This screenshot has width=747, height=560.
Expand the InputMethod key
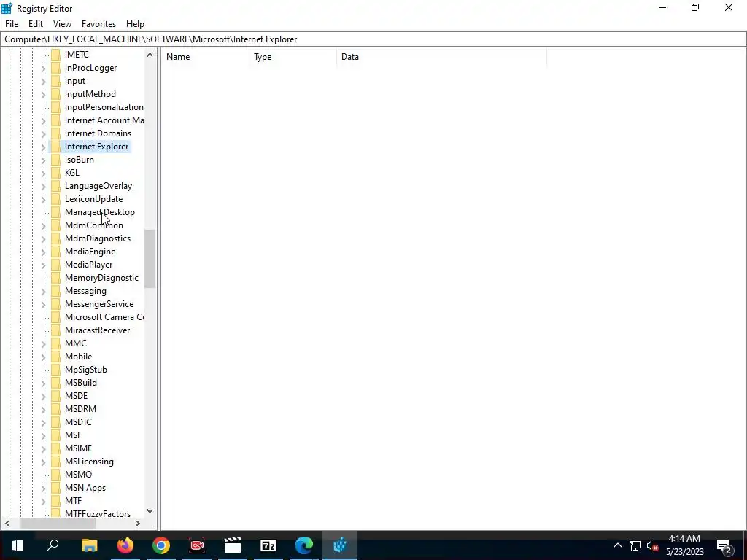click(43, 94)
